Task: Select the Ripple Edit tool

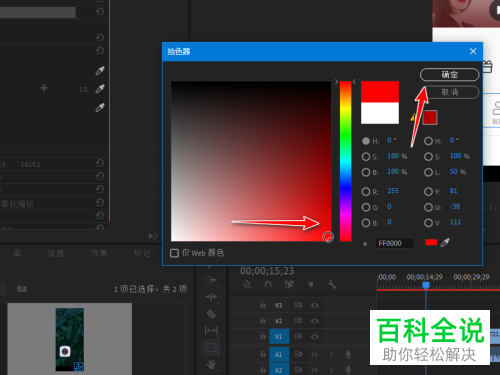Action: (x=211, y=297)
